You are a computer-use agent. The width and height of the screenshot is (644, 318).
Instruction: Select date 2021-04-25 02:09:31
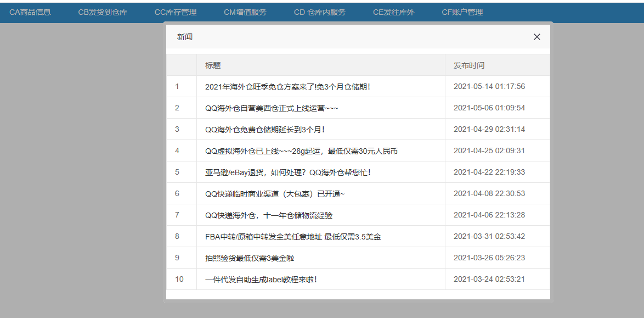489,150
